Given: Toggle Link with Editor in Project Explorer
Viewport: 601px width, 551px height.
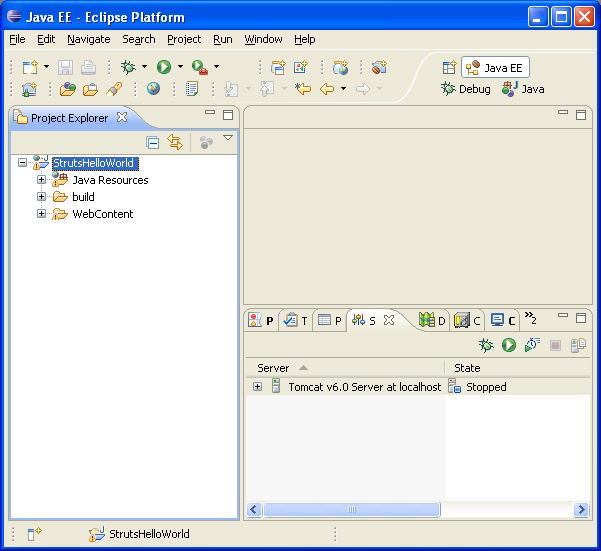Looking at the screenshot, I should pos(176,143).
